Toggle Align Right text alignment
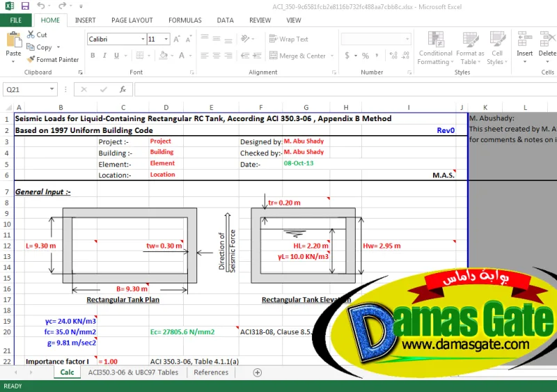This screenshot has width=557, height=392. [x=228, y=56]
